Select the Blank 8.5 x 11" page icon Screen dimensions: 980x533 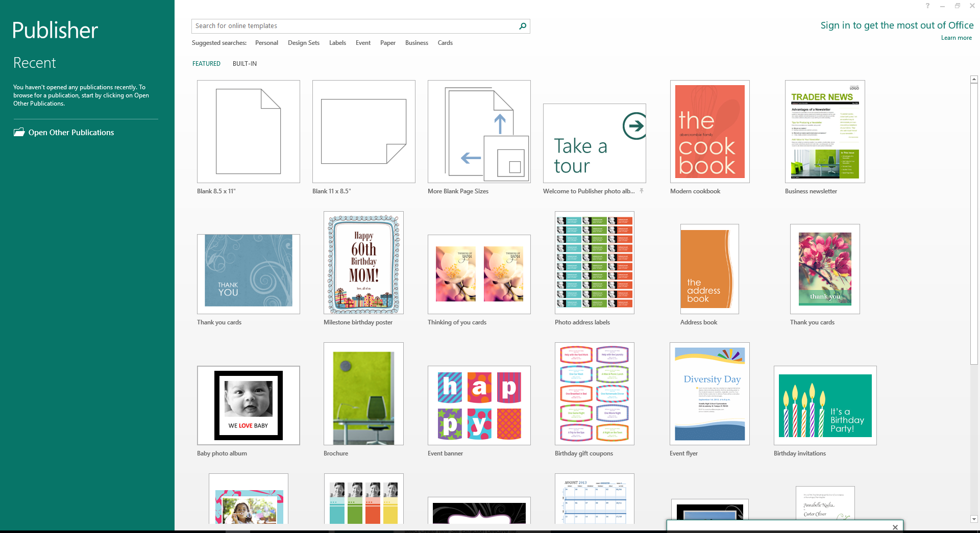[x=248, y=132]
